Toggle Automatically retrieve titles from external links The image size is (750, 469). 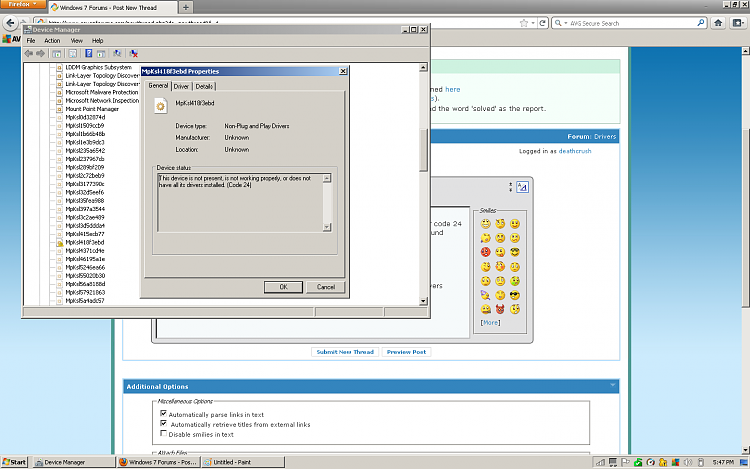click(x=163, y=423)
